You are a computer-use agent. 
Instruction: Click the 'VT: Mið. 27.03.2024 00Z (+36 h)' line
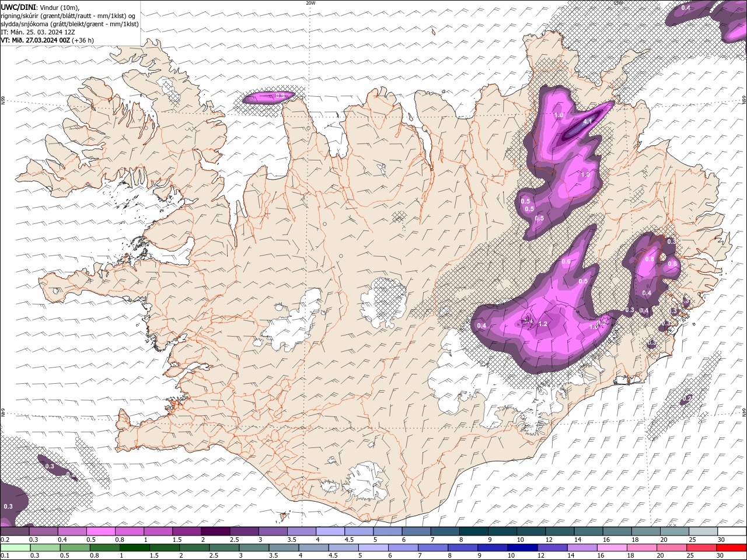[47, 40]
